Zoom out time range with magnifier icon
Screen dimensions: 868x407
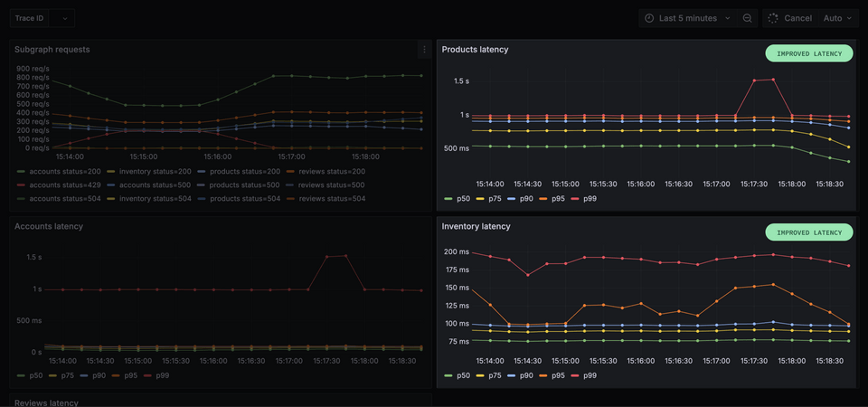(748, 18)
